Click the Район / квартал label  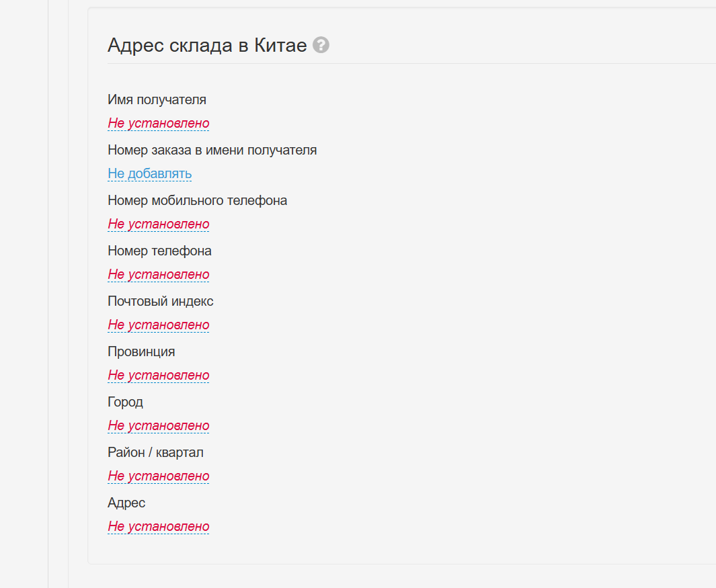pos(155,453)
